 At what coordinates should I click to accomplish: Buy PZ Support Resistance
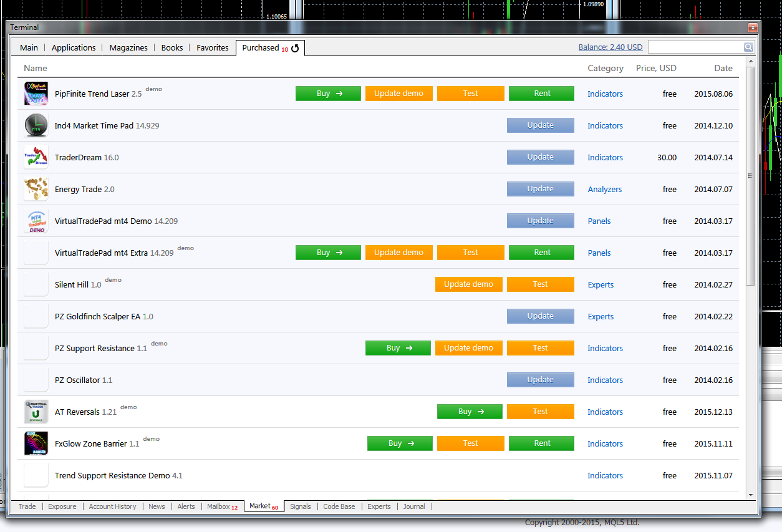[x=398, y=348]
